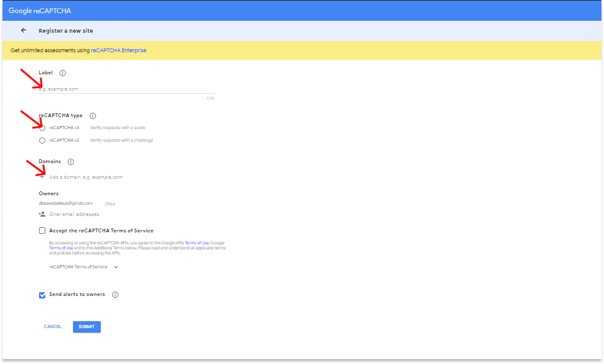Select the reCAPTCHA v3 radio button

(42, 128)
